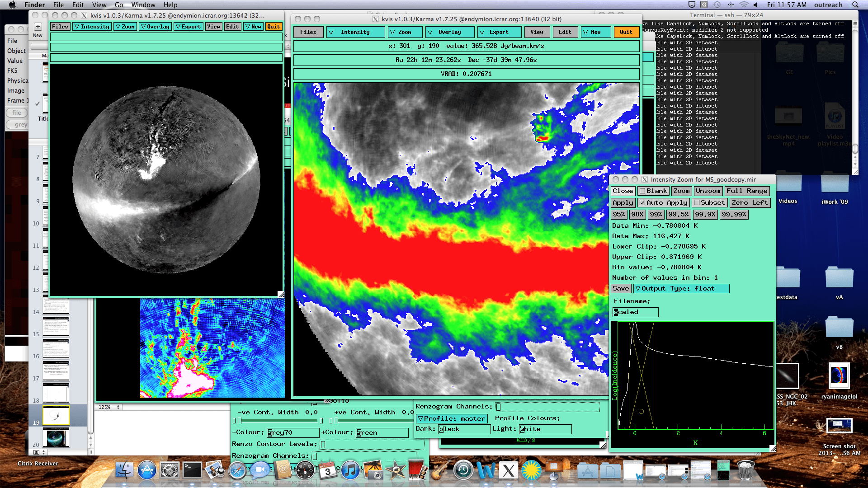Select slide 19 thumbnail in Keynote

click(56, 415)
